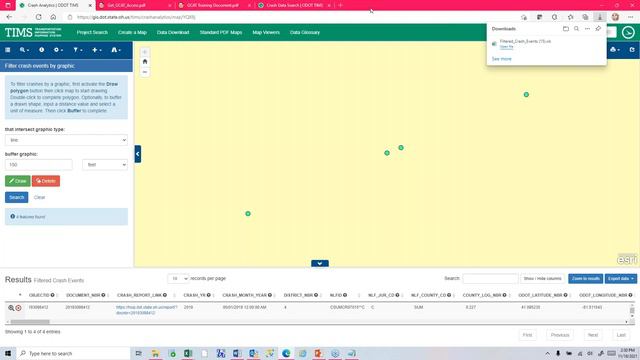Viewport: 640px width, 360px height.
Task: Open the Data Download menu
Action: (173, 32)
